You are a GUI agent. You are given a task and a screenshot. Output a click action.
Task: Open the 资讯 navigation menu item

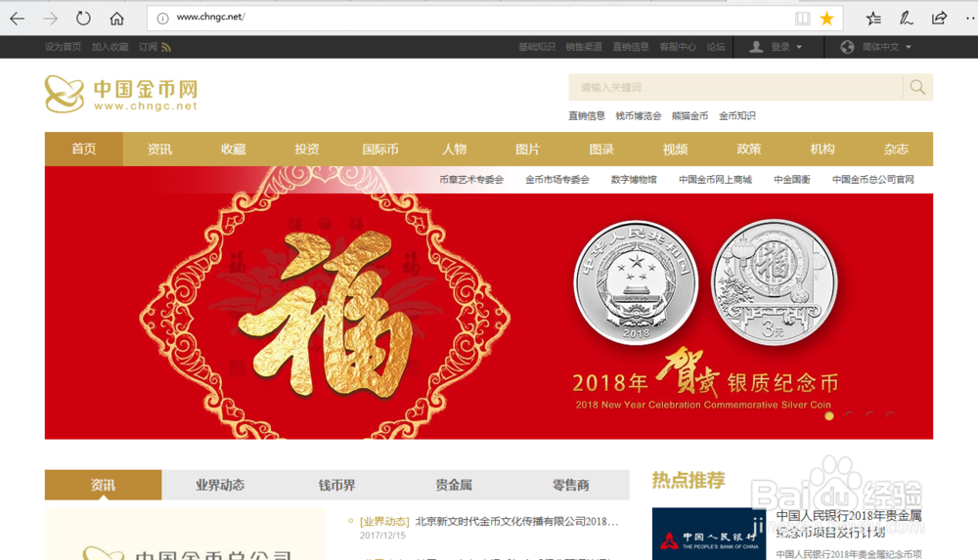click(159, 150)
